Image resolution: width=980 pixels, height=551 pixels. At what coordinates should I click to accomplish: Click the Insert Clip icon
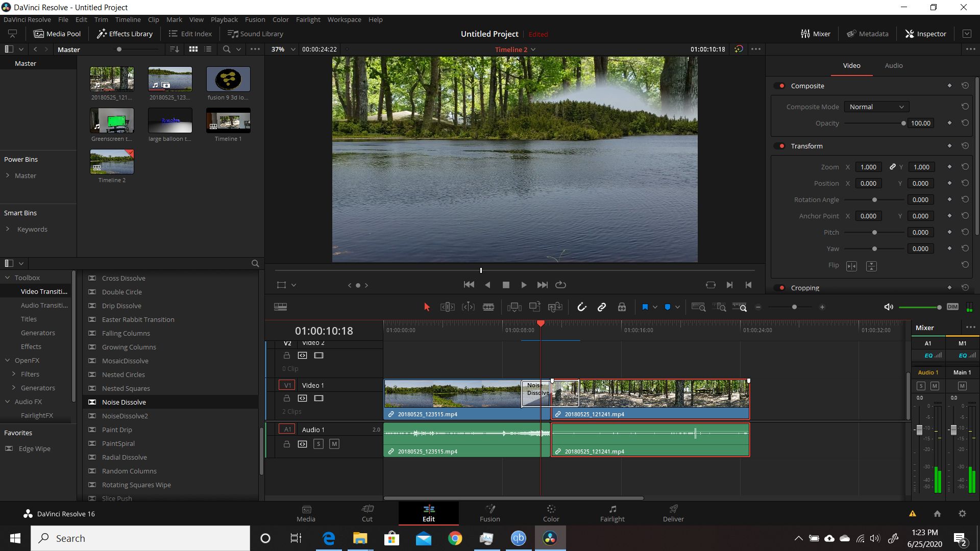(514, 307)
